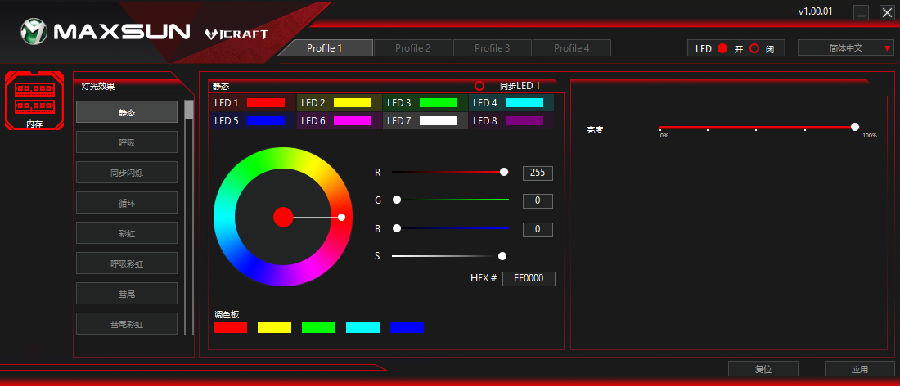Click the 复位 reset button
The image size is (900, 386).
763,369
